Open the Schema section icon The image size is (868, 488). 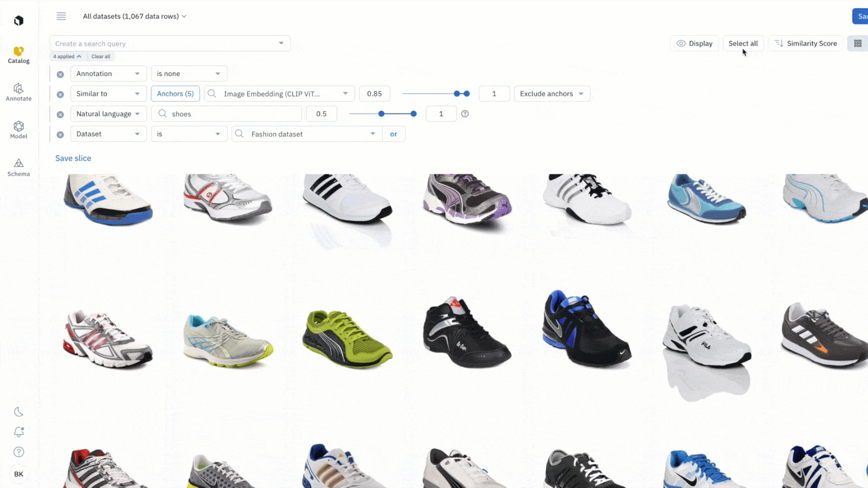click(19, 164)
